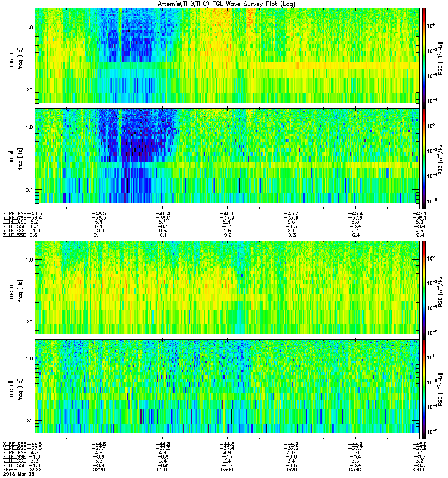The image size is (448, 478).
Task: Click the PSD color bar beside the THC B-parallel panel
Action: click(x=424, y=390)
